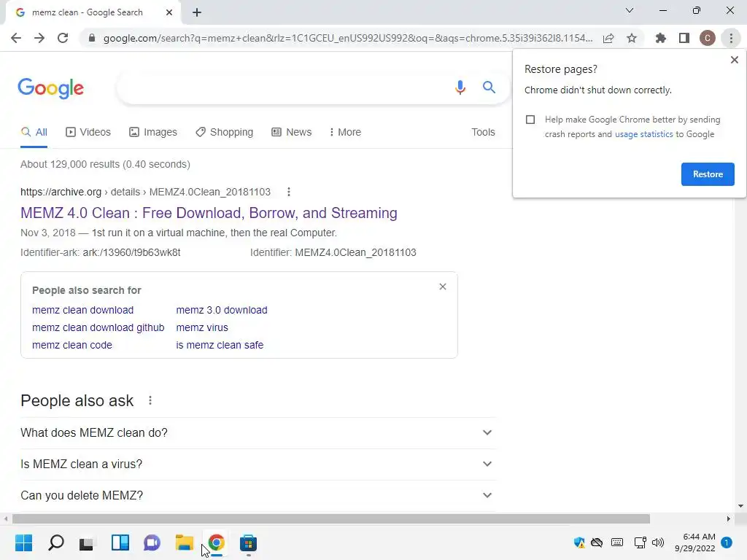Viewport: 747px width, 560px height.
Task: Open the touch keyboard tray icon
Action: [617, 542]
